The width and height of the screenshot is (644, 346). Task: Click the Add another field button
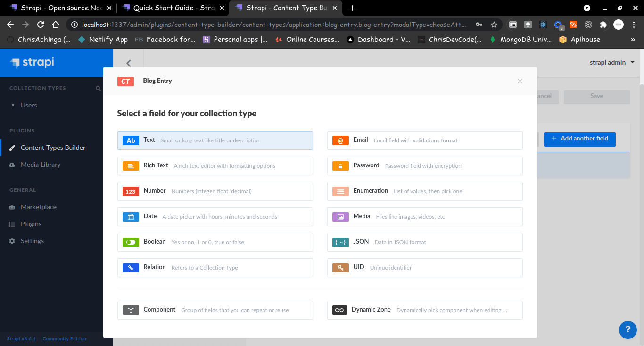[579, 139]
